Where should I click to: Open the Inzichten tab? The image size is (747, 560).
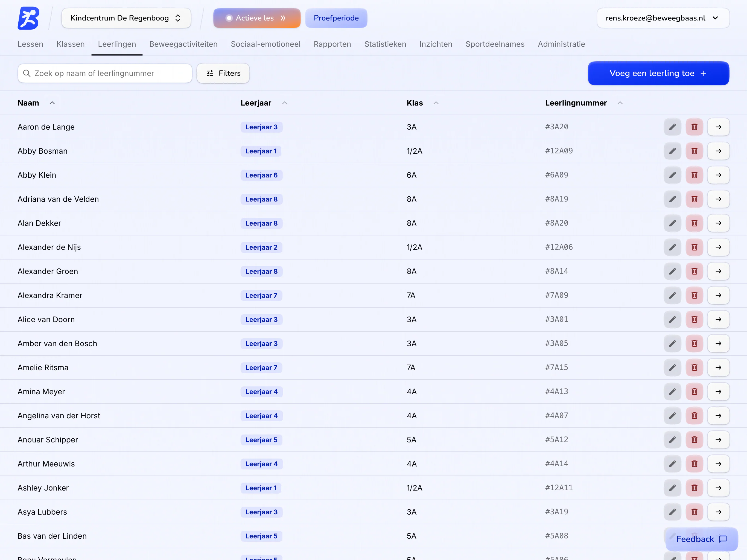(436, 44)
